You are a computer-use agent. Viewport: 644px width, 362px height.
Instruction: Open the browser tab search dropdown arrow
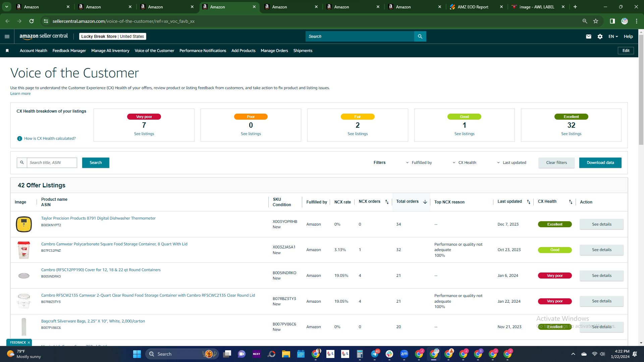point(6,7)
